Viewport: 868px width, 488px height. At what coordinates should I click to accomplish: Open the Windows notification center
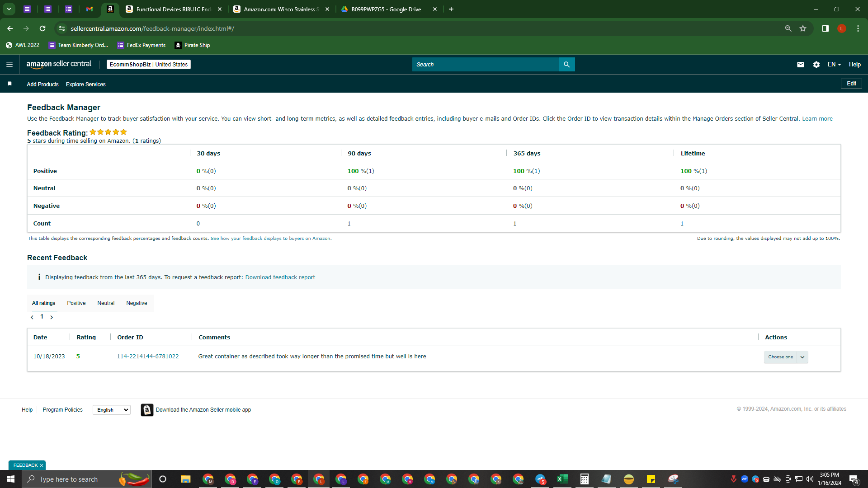pos(854,479)
